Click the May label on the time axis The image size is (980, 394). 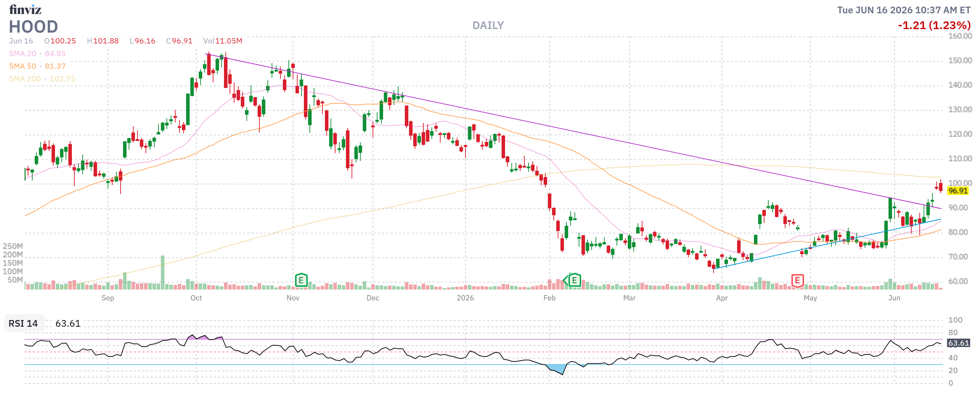(x=810, y=298)
